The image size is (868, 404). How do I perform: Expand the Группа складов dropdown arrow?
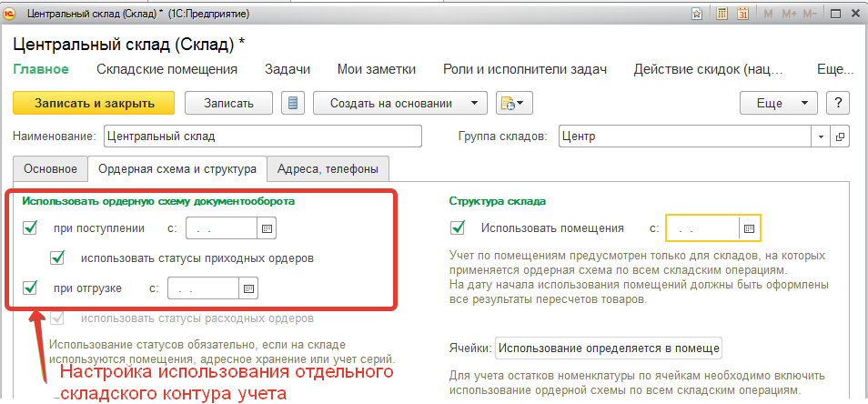pyautogui.click(x=822, y=136)
